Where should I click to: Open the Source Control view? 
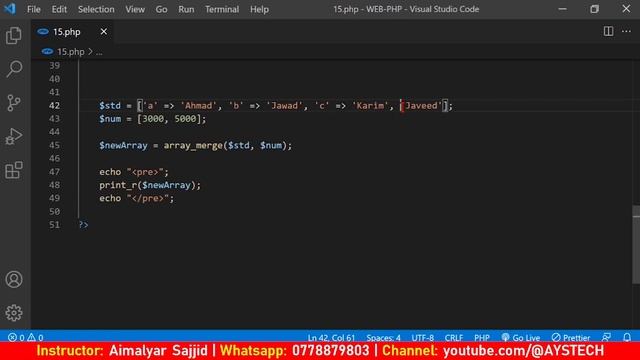coord(14,103)
